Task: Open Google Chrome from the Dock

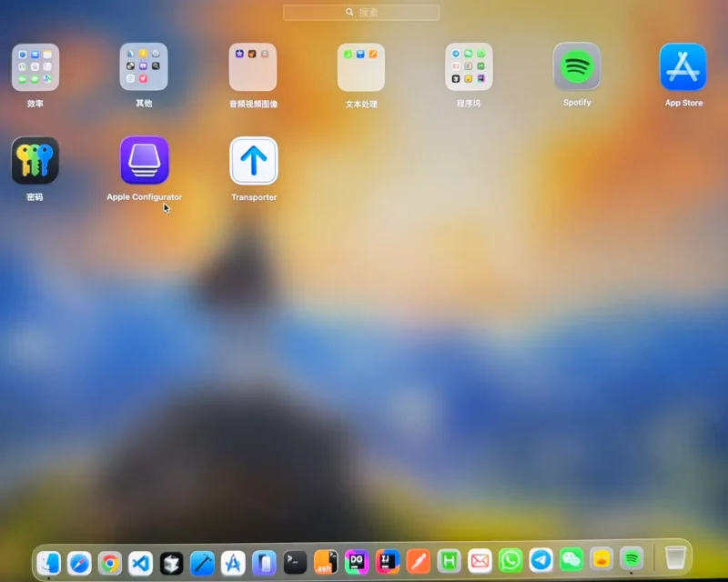Action: (x=110, y=563)
